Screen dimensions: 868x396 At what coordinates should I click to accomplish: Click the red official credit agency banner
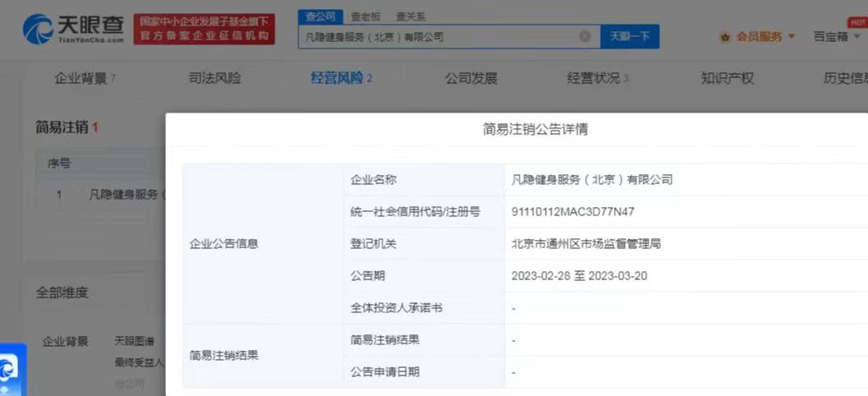204,30
